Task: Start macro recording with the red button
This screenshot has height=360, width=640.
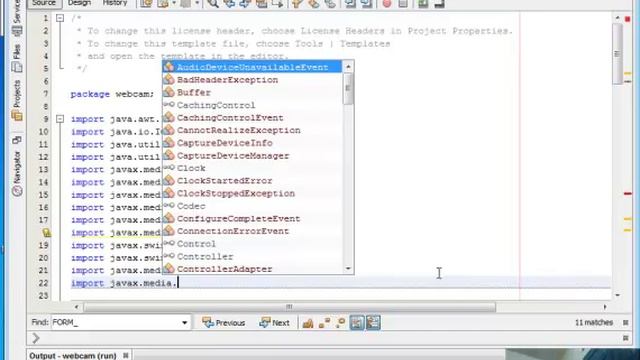Action: click(387, 4)
